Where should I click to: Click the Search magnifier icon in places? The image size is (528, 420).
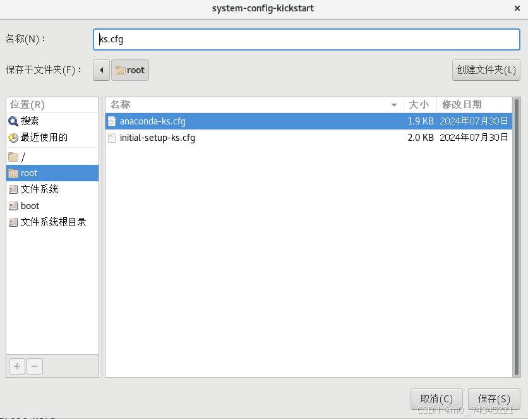13,121
